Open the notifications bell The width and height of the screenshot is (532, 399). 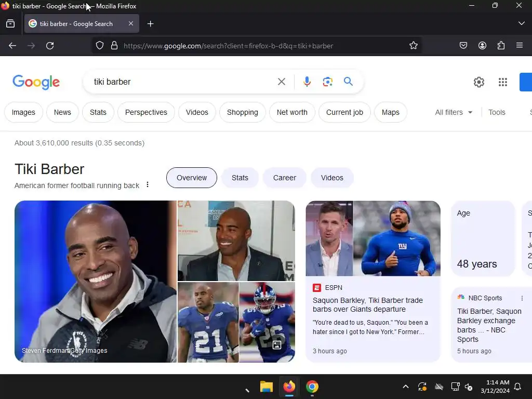(x=518, y=387)
